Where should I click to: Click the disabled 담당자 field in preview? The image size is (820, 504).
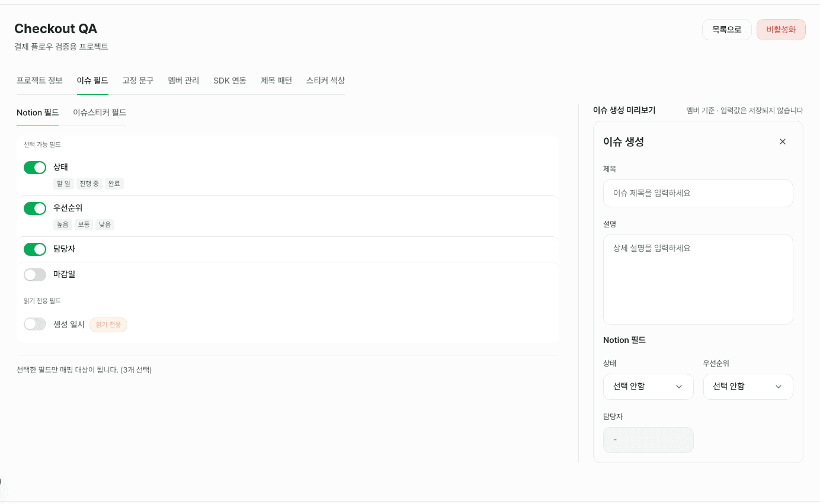tap(648, 440)
